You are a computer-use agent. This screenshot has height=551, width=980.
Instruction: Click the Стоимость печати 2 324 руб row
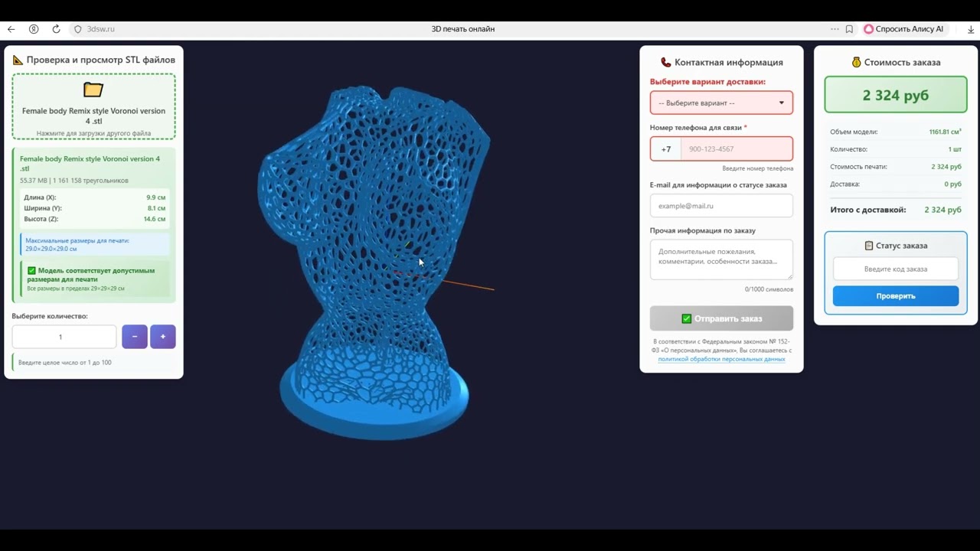pyautogui.click(x=896, y=167)
